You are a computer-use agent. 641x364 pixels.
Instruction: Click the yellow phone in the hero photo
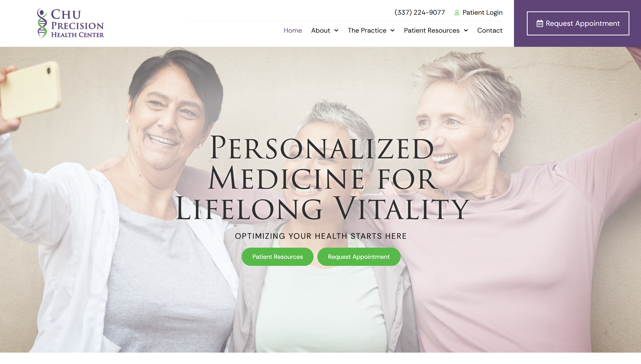coord(30,90)
